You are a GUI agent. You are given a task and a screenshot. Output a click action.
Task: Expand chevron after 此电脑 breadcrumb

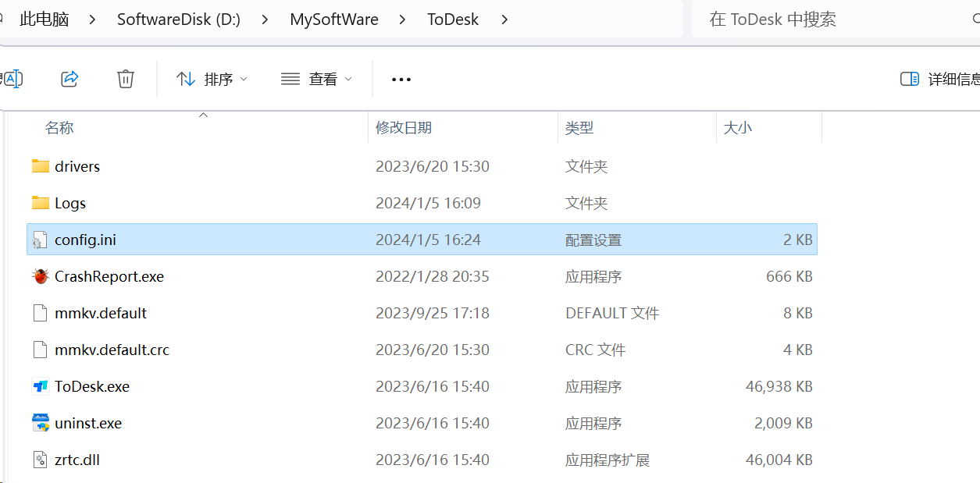pyautogui.click(x=93, y=20)
